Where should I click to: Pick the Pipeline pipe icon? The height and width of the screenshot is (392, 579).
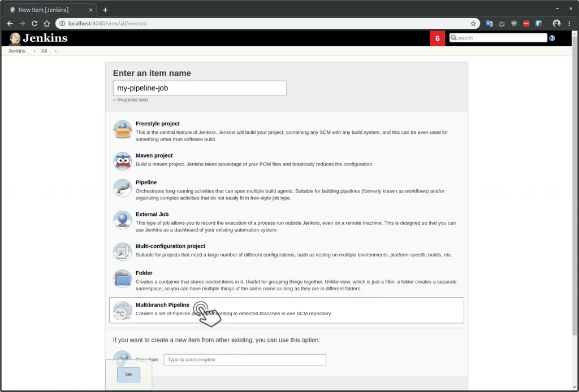(123, 188)
